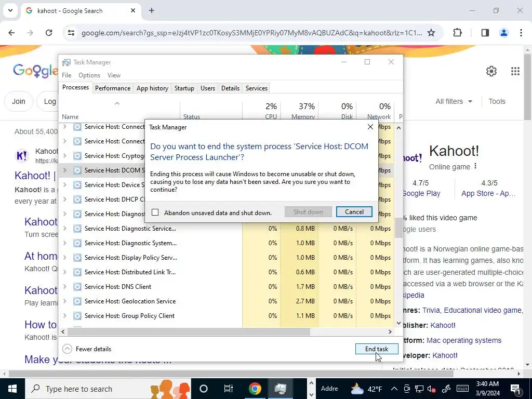The width and height of the screenshot is (532, 399).
Task: Click the Tools button on Google
Action: [497, 101]
